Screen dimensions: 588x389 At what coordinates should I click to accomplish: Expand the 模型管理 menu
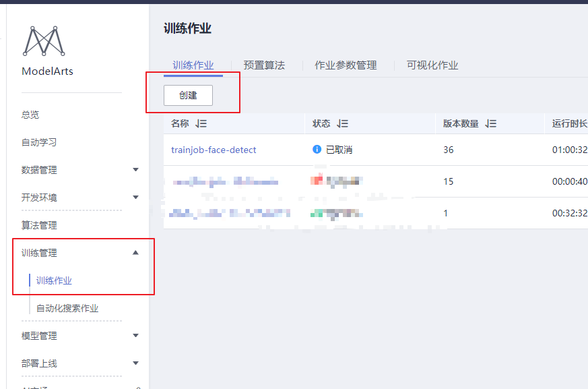(x=135, y=335)
